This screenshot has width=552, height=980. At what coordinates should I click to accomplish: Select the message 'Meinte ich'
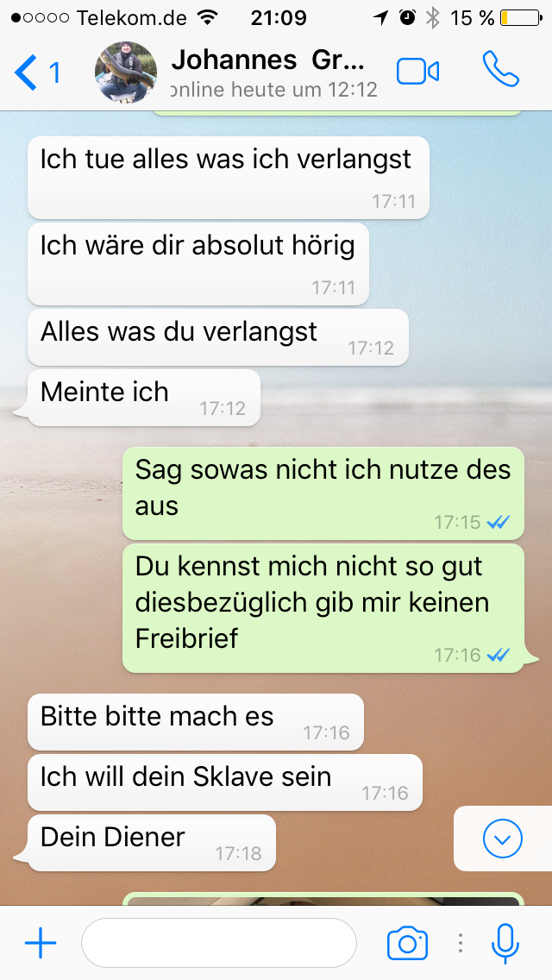coord(144,398)
